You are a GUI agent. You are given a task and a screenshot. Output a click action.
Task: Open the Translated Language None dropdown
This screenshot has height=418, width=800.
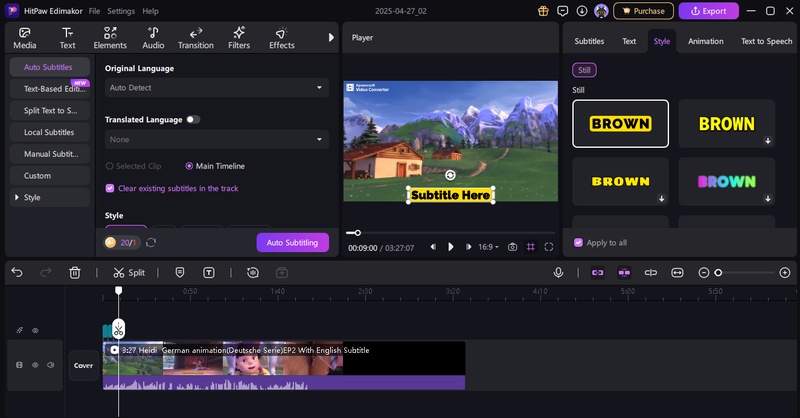[x=217, y=139]
